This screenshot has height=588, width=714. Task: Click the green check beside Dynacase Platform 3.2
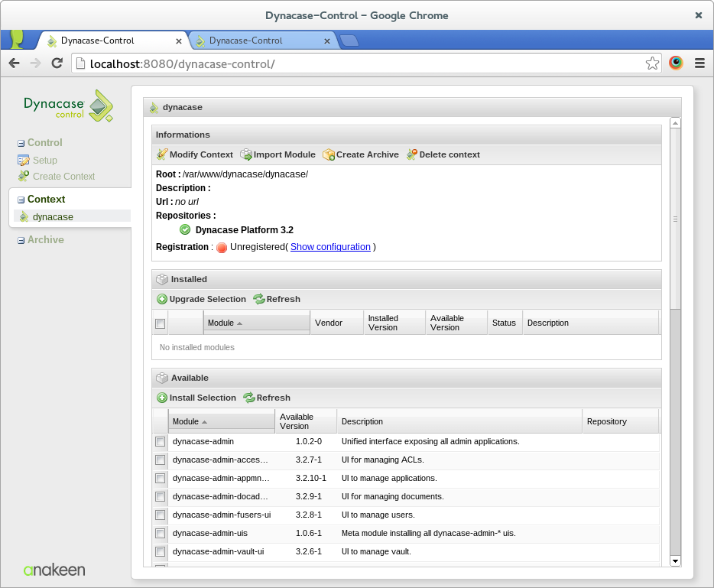tap(185, 229)
